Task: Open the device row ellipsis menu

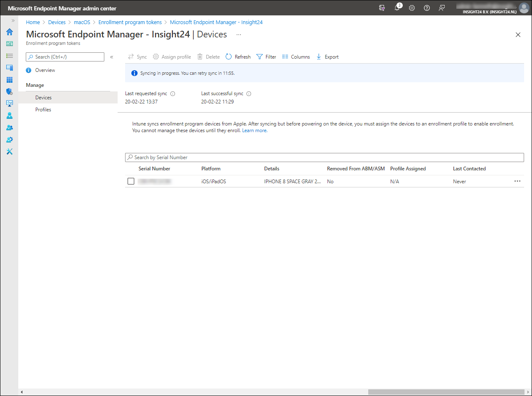Action: pos(517,181)
